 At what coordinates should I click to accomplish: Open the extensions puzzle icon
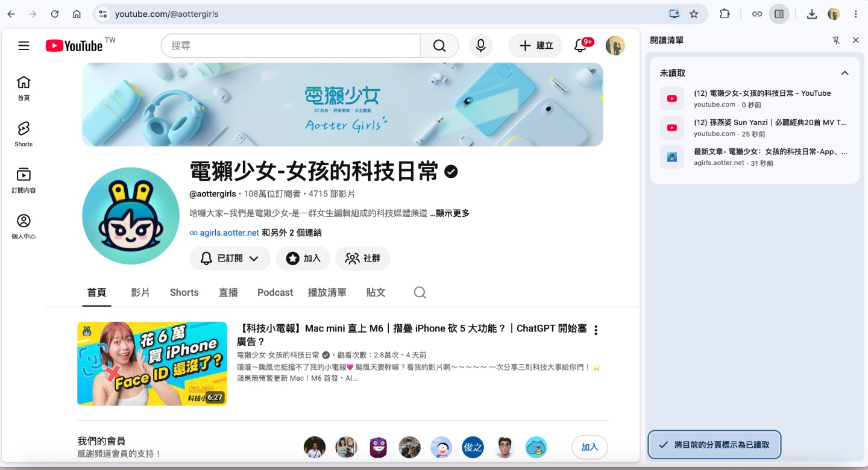[725, 14]
